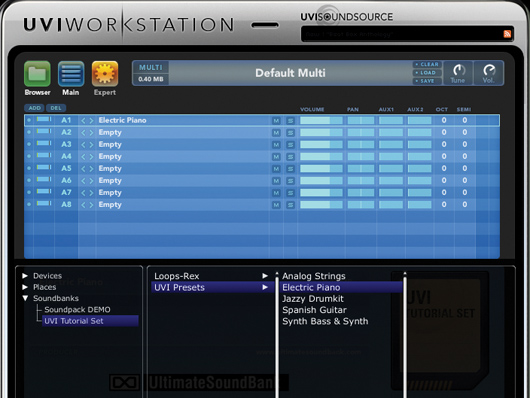Image resolution: width=530 pixels, height=398 pixels.
Task: Mute part A2
Action: pos(276,133)
